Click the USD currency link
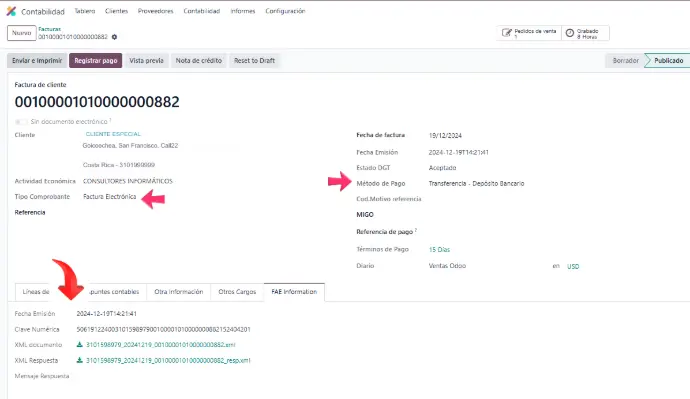690x399 pixels. (573, 266)
